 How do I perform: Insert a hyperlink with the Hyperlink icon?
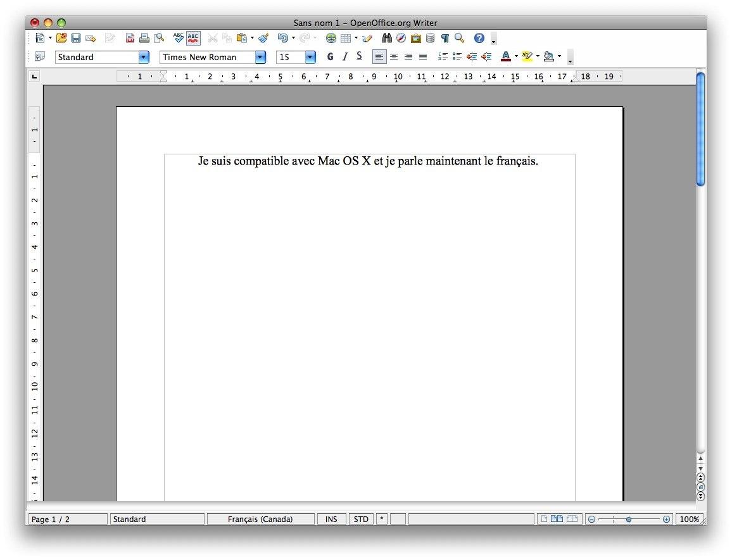(x=331, y=38)
